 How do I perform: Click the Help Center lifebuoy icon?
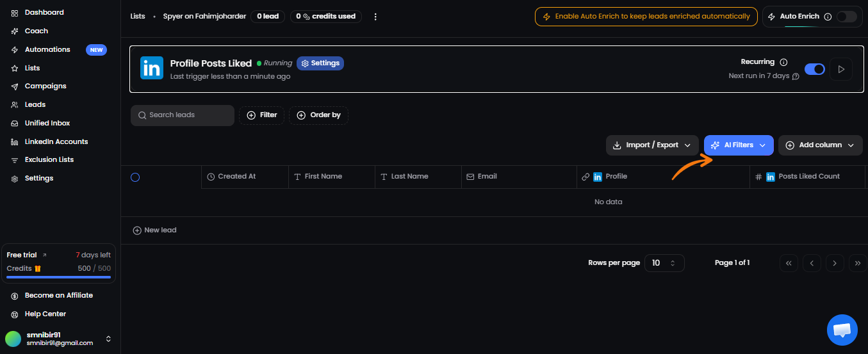pos(15,314)
